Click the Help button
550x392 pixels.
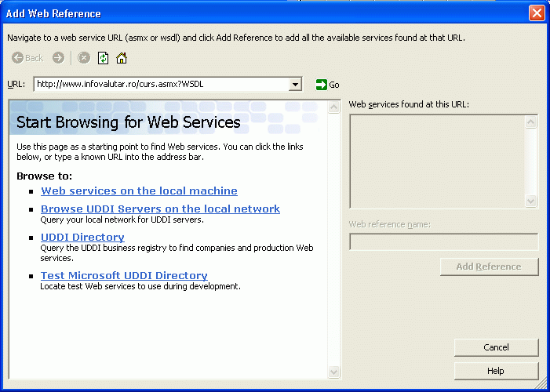coord(497,371)
